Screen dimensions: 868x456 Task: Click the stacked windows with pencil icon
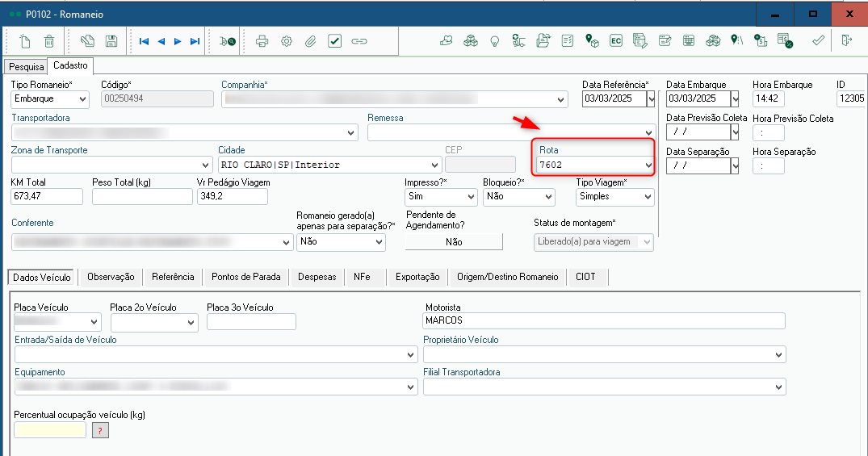tap(640, 40)
